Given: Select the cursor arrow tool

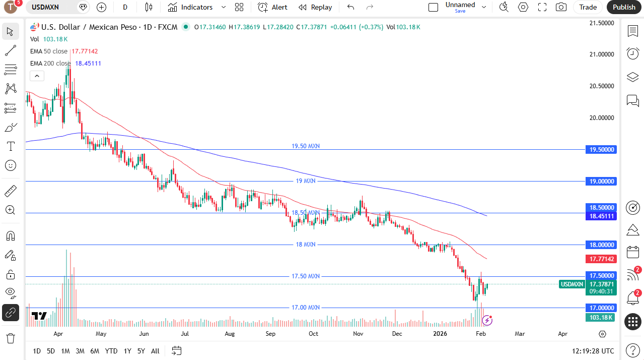Looking at the screenshot, I should [10, 31].
